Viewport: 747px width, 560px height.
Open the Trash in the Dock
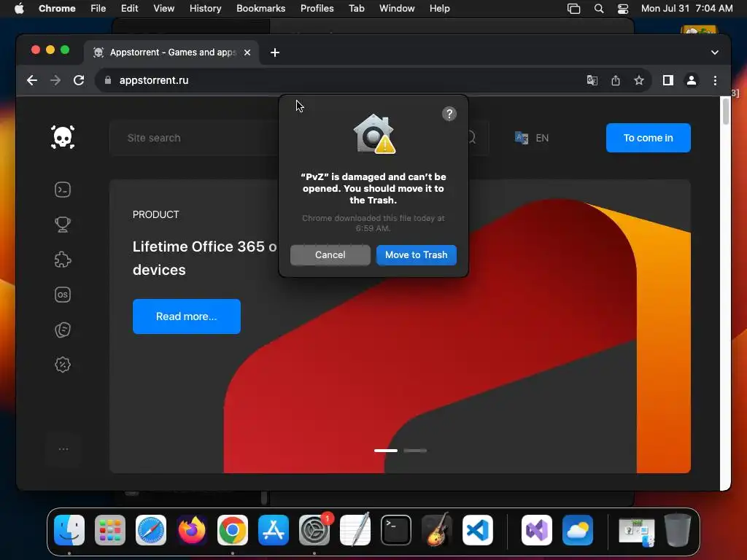[678, 529]
